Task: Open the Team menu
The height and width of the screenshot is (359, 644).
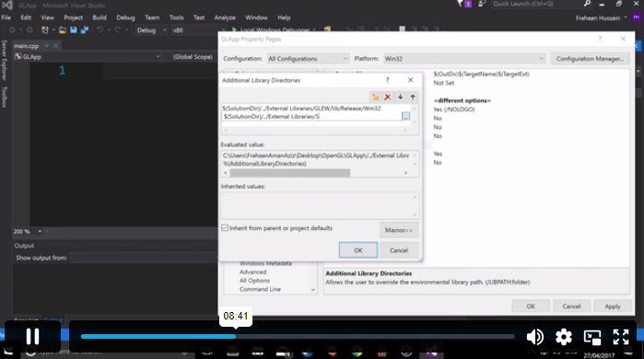Action: 152,17
